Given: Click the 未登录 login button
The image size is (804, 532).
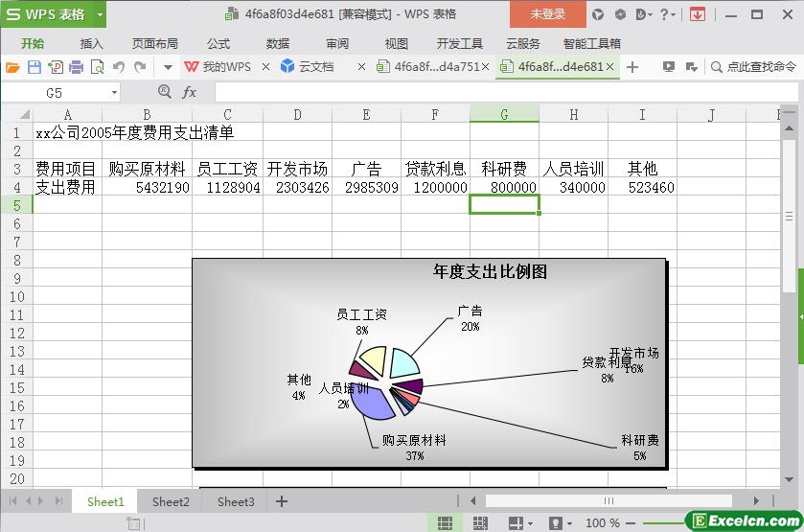Looking at the screenshot, I should click(x=547, y=14).
